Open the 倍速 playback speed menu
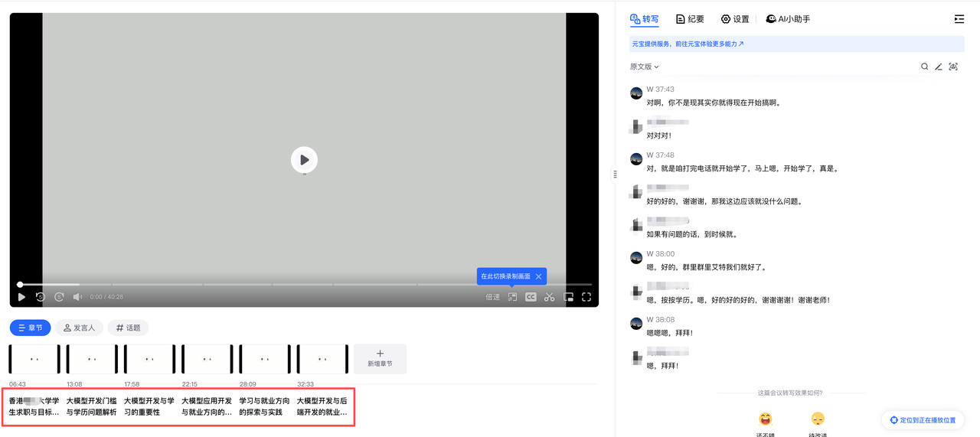980x437 pixels. pos(492,297)
